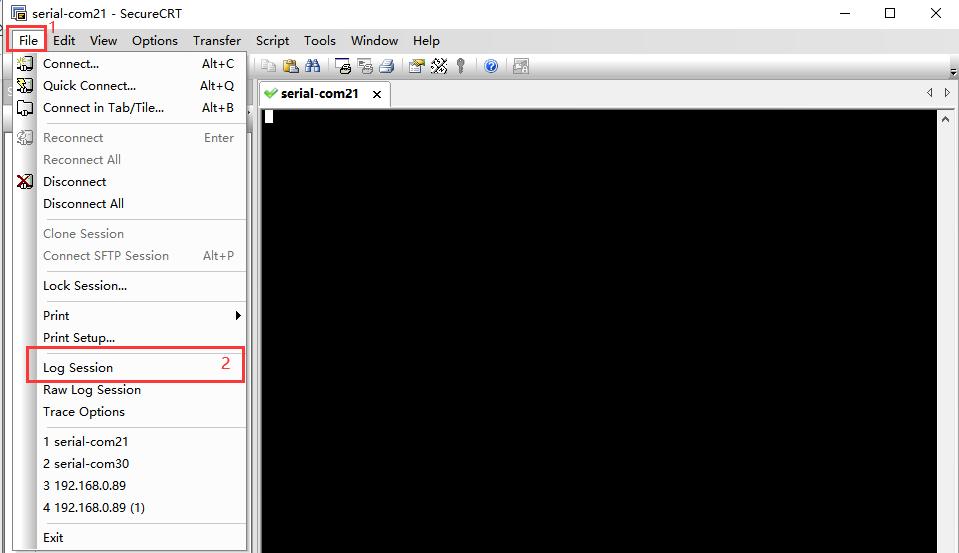The image size is (959, 553).
Task: Open Session Options toolbar icon
Action: (x=417, y=66)
